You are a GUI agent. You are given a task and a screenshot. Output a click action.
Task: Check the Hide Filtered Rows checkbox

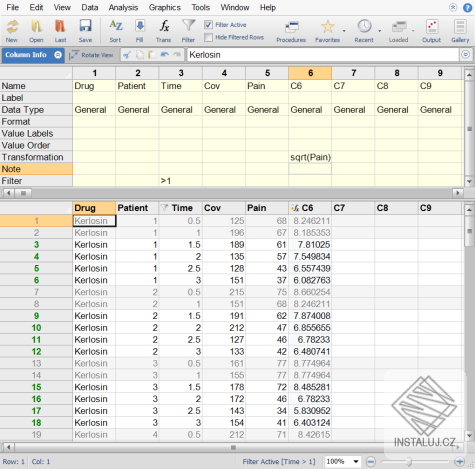tap(208, 37)
